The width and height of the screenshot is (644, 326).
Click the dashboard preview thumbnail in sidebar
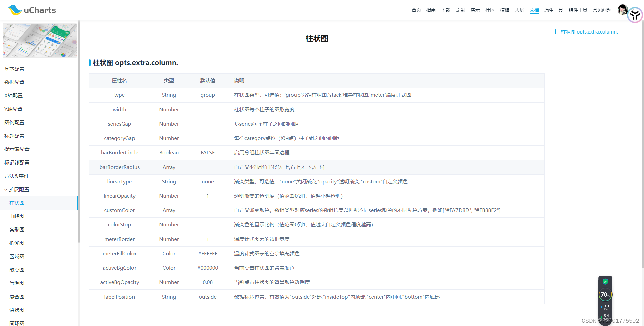point(40,40)
